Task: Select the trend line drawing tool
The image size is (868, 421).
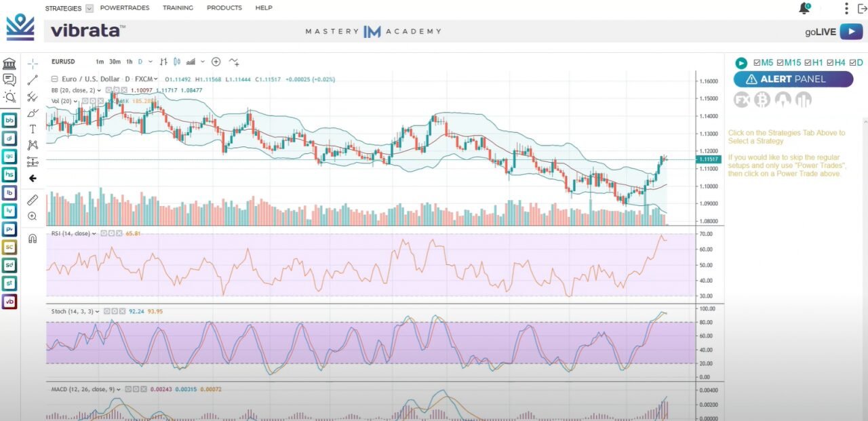Action: coord(33,80)
